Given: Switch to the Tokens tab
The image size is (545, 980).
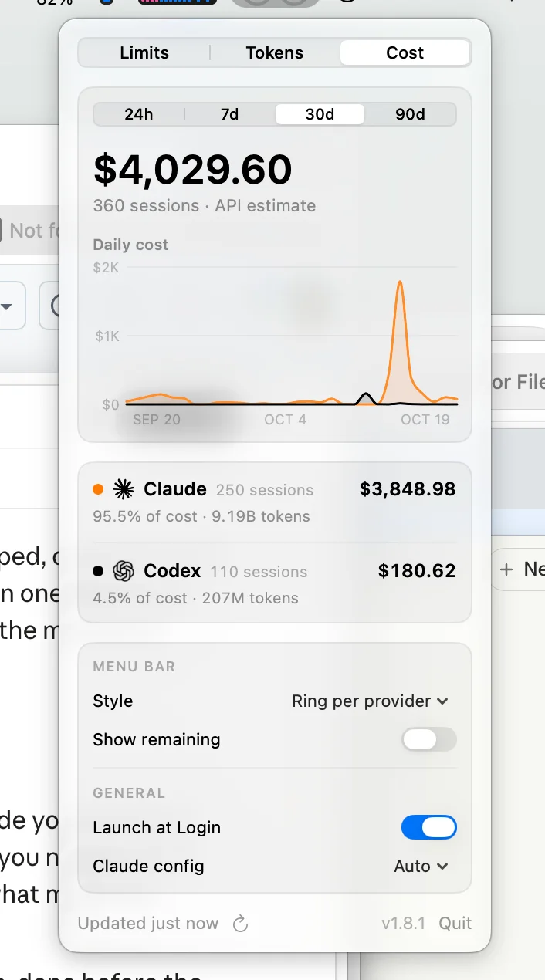Looking at the screenshot, I should tap(275, 52).
